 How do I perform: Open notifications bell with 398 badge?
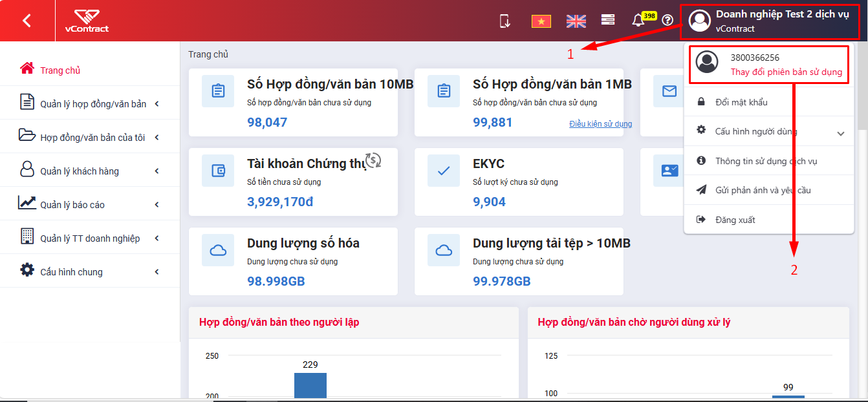point(638,20)
